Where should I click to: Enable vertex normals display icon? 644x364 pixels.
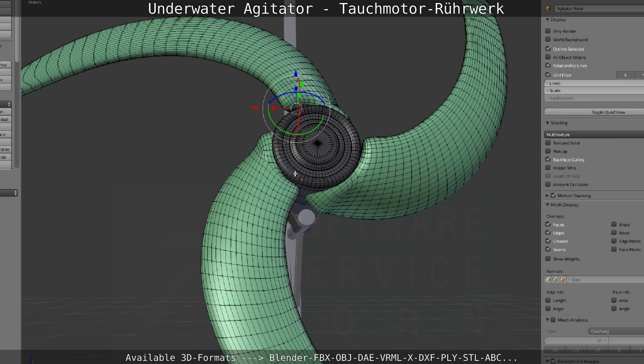548,279
